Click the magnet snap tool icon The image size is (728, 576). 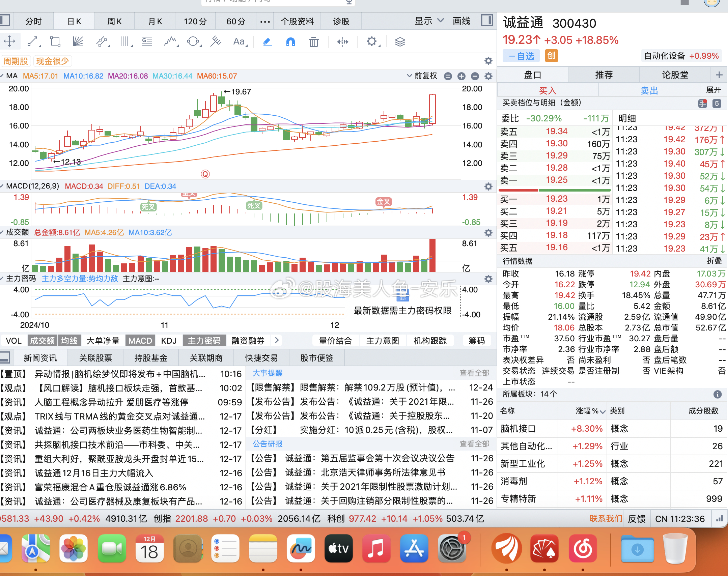(x=290, y=41)
